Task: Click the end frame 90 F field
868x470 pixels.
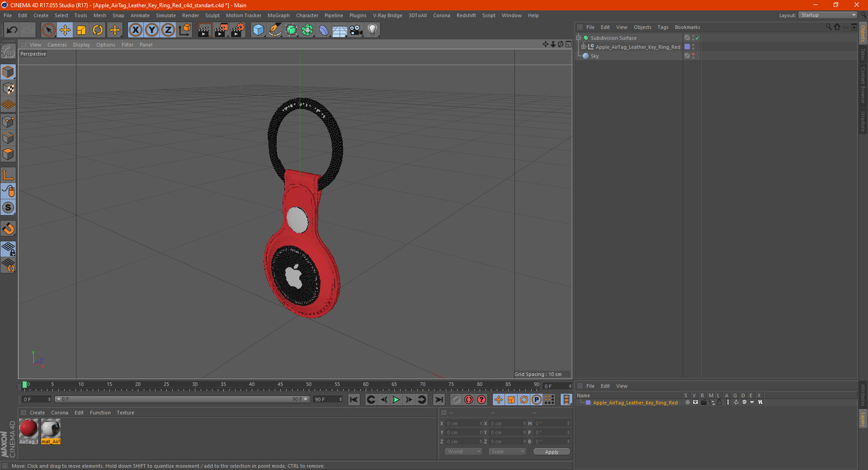Action: 328,399
